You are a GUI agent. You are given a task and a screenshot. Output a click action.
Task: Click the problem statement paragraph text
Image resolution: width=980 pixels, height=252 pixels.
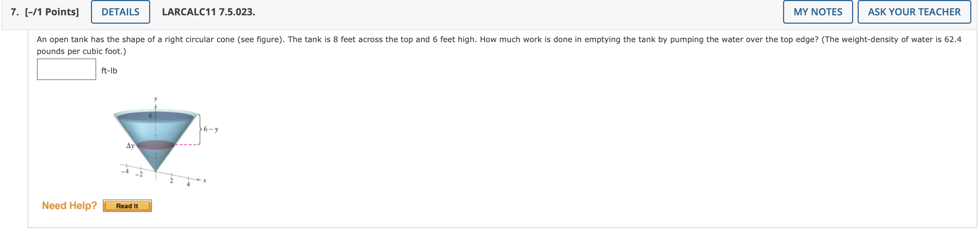(x=499, y=45)
